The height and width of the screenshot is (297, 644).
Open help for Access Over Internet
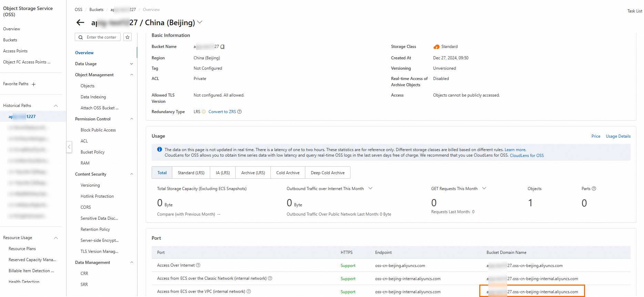[198, 265]
